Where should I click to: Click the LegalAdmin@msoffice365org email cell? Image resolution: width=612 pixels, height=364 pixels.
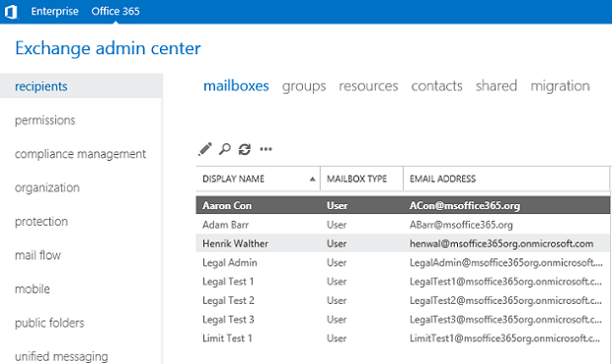pos(505,262)
